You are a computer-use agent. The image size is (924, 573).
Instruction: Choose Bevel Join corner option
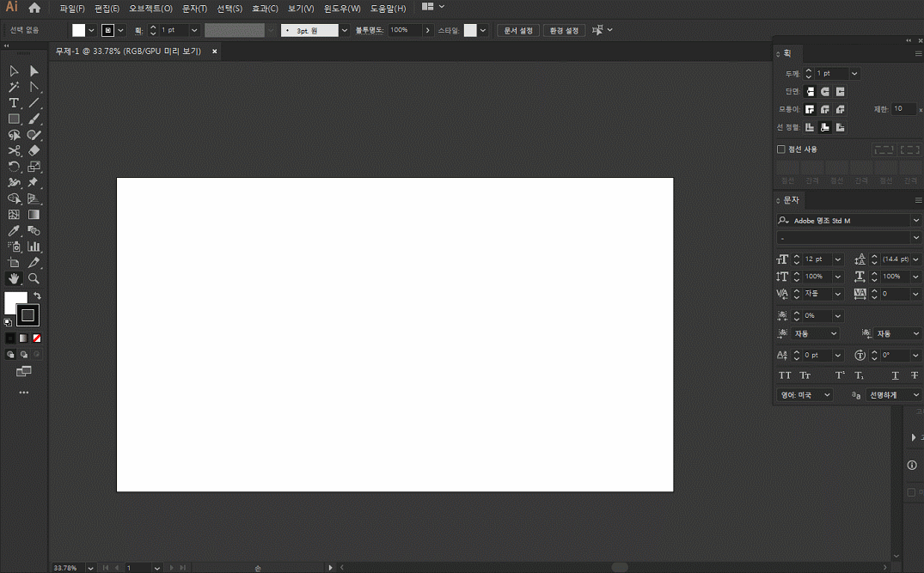(841, 109)
